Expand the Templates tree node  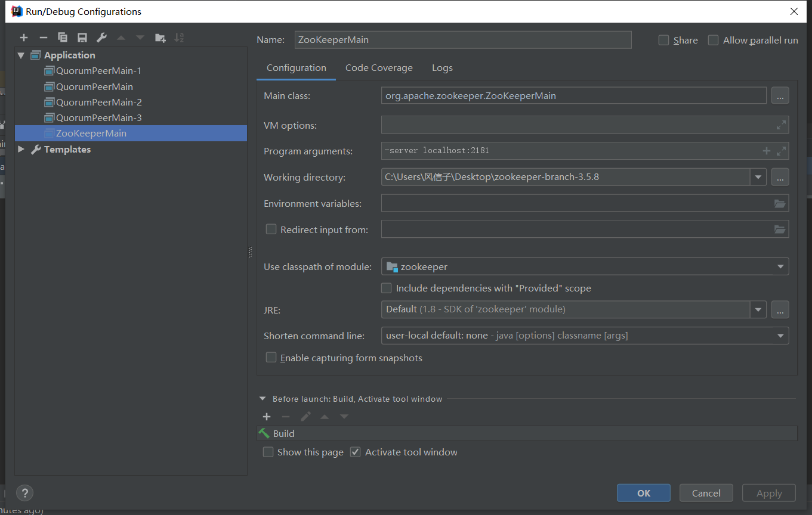pos(21,149)
